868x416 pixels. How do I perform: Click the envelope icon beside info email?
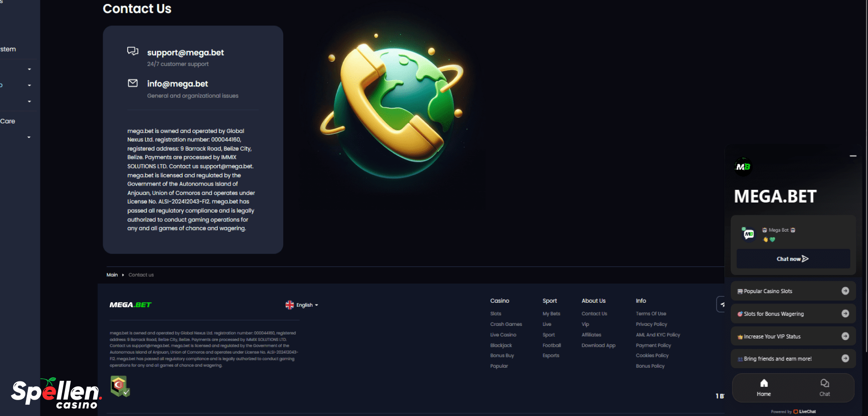[x=132, y=83]
